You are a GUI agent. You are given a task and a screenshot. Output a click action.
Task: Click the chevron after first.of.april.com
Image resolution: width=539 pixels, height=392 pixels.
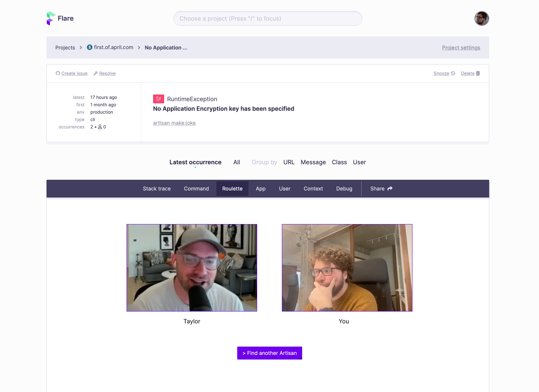pyautogui.click(x=139, y=48)
